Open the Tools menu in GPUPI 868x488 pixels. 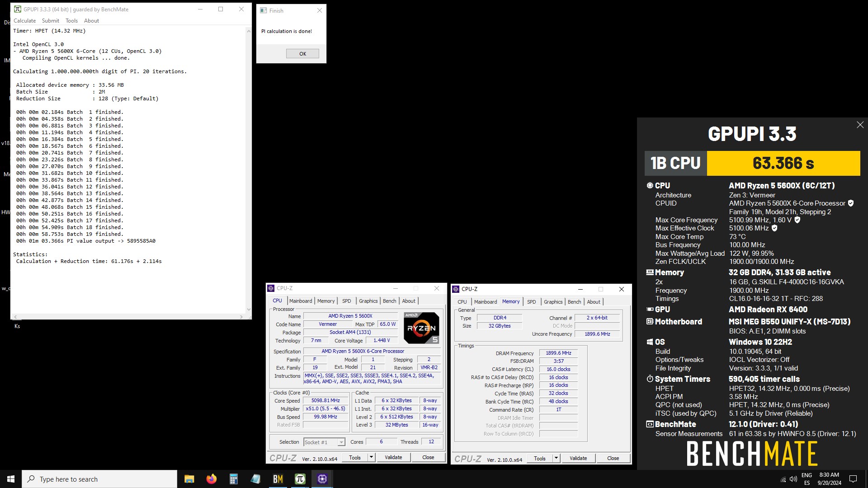pos(71,21)
